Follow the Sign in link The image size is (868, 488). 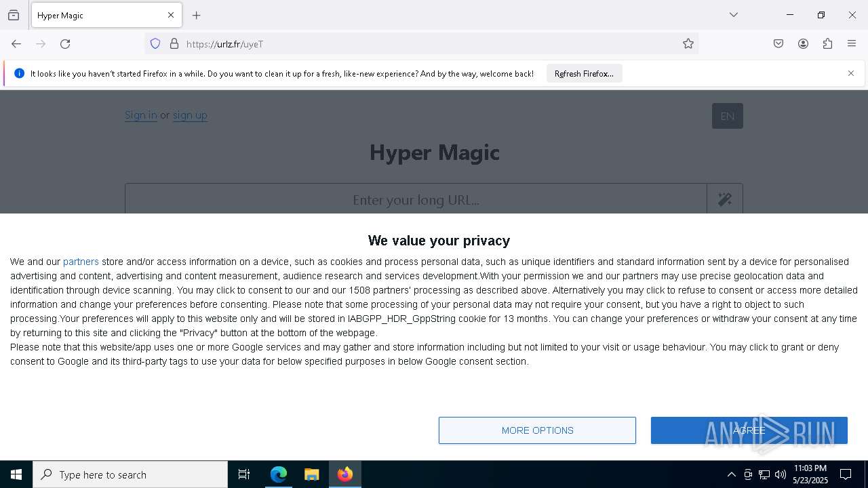(x=141, y=115)
